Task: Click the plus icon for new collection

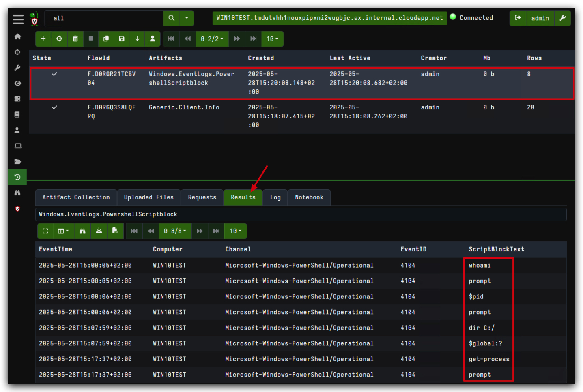Action: [x=43, y=39]
